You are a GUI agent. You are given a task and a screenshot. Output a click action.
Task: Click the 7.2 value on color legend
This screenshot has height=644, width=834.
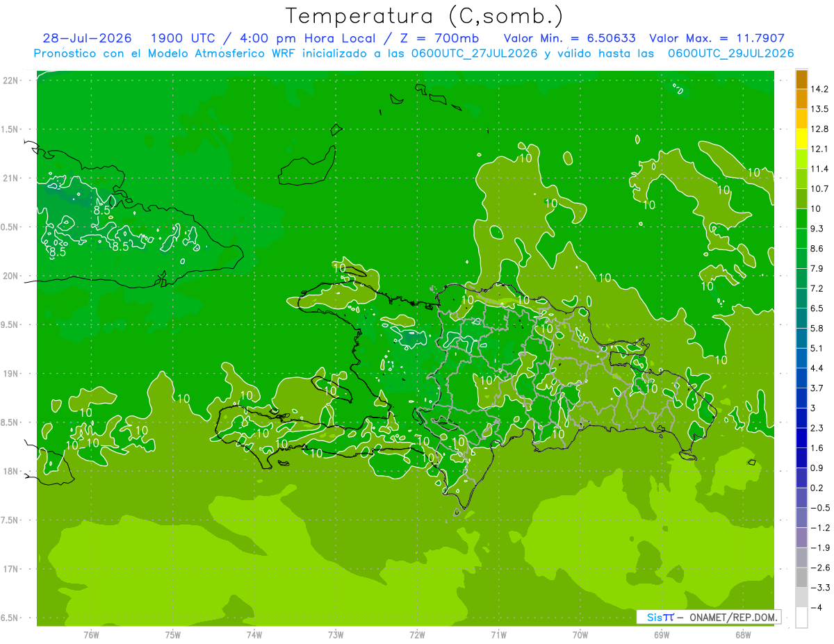coord(818,288)
